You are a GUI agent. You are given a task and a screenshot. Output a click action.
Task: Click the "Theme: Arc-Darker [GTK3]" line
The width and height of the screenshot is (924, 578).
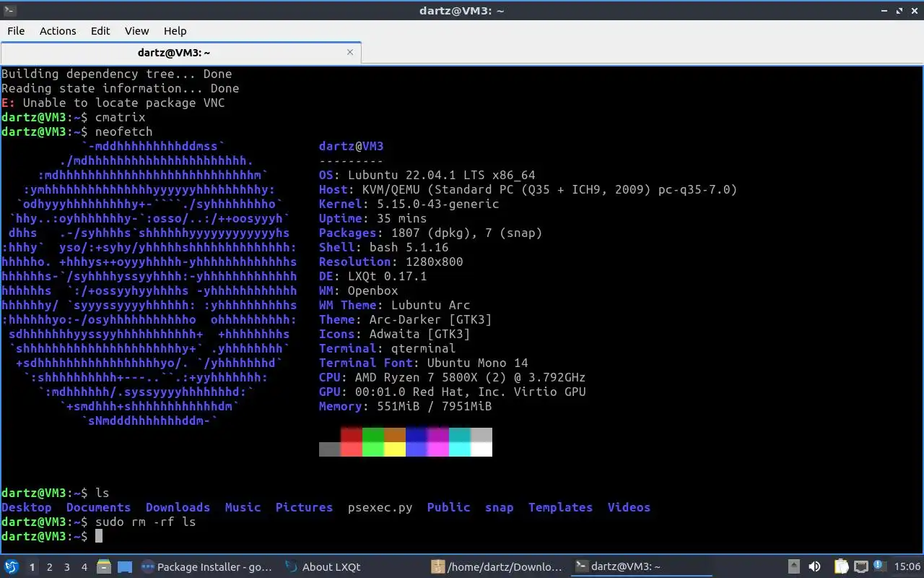pyautogui.click(x=406, y=319)
